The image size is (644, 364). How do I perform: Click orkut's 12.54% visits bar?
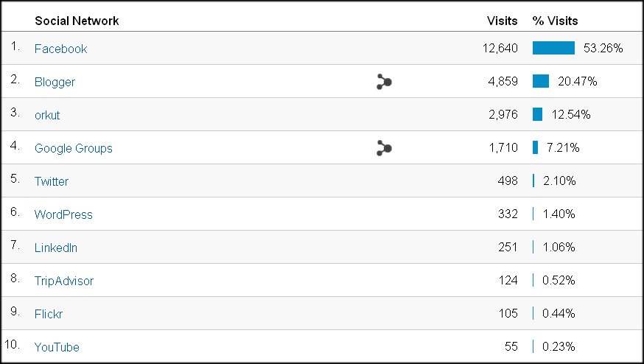(x=538, y=114)
